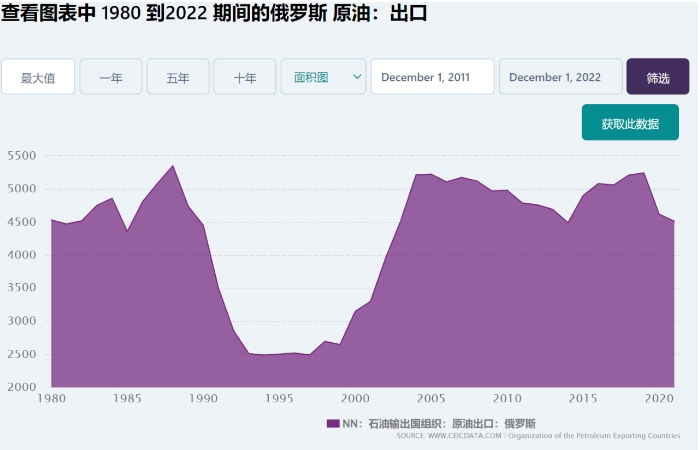700x450 pixels.
Task: Choose the 十年 time range
Action: click(x=245, y=77)
